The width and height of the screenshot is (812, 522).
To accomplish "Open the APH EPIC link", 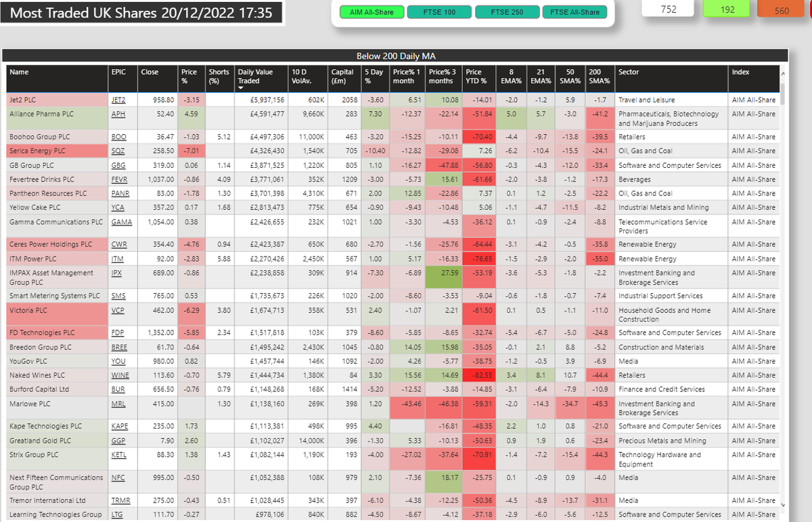I will click(x=117, y=114).
